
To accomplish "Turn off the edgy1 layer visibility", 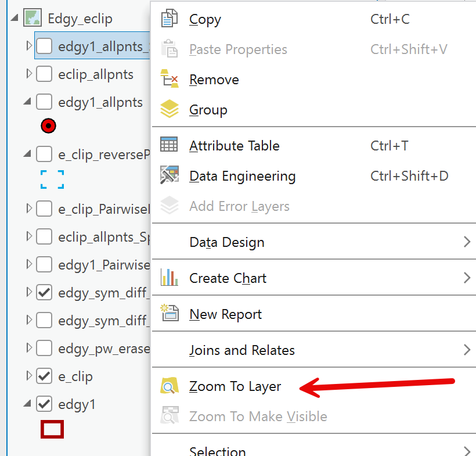I will click(44, 404).
